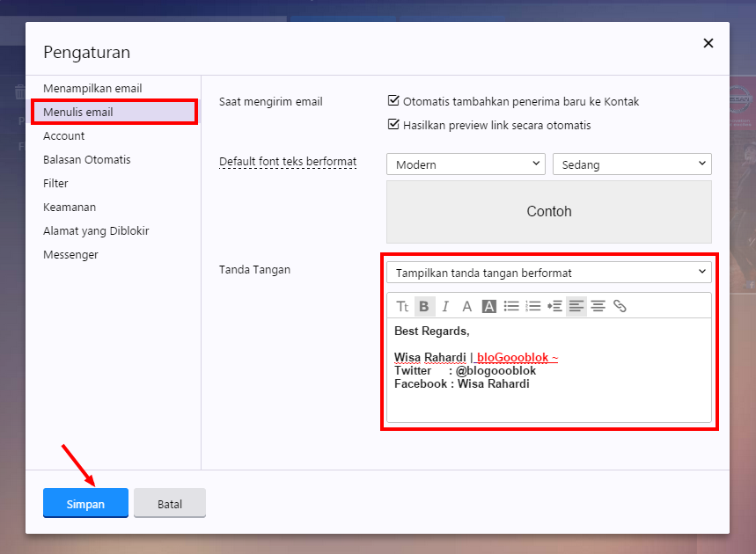Click the Facebook : Wisa Rahardi line
The width and height of the screenshot is (756, 554).
pyautogui.click(x=462, y=384)
